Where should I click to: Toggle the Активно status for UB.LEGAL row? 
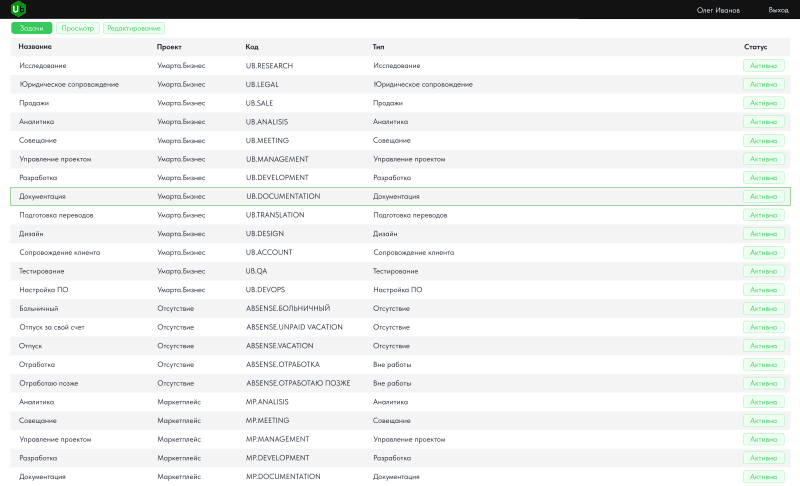coord(763,84)
